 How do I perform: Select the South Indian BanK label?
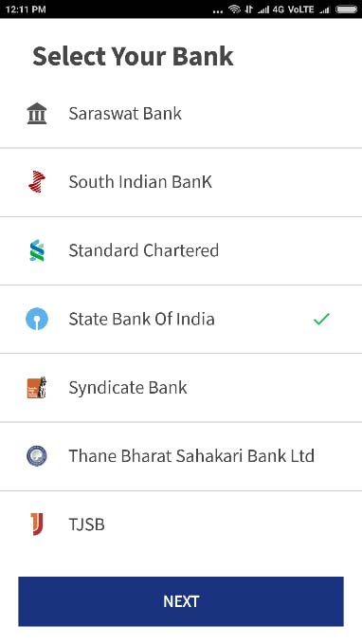point(140,181)
